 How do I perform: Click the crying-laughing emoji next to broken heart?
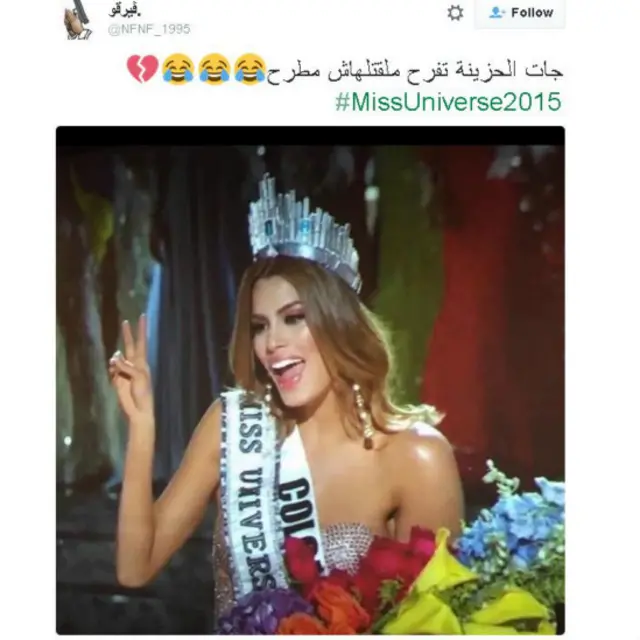point(178,69)
